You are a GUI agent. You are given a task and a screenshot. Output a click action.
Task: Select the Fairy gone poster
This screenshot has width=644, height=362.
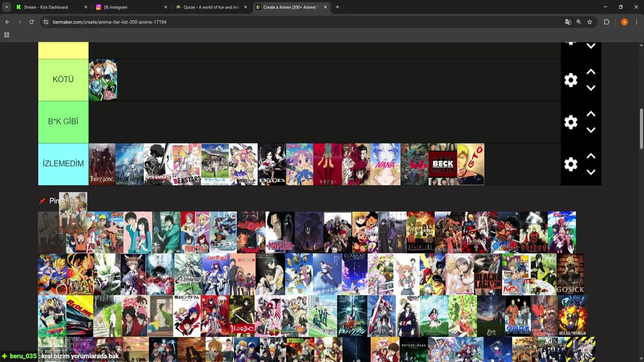click(x=103, y=164)
